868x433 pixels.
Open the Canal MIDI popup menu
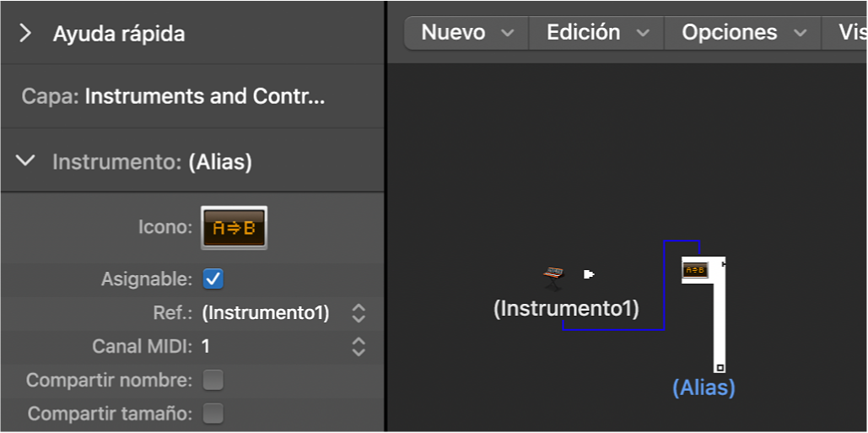359,346
